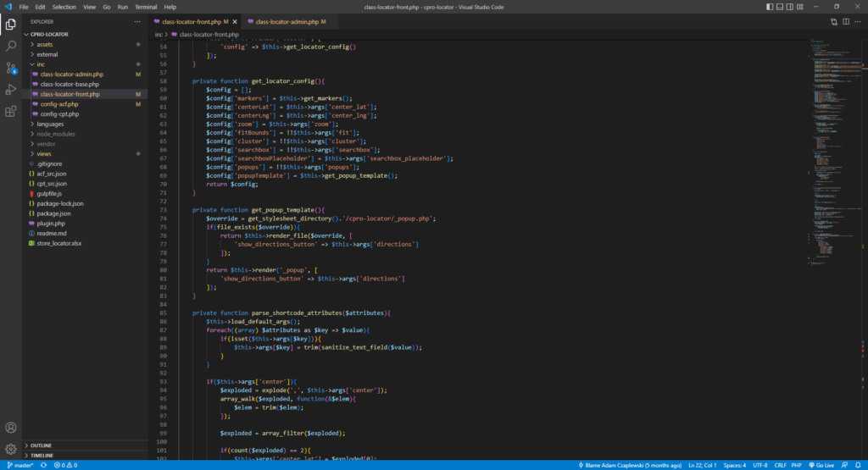The image size is (868, 470).
Task: Open the Customize Layout icon
Action: click(800, 7)
